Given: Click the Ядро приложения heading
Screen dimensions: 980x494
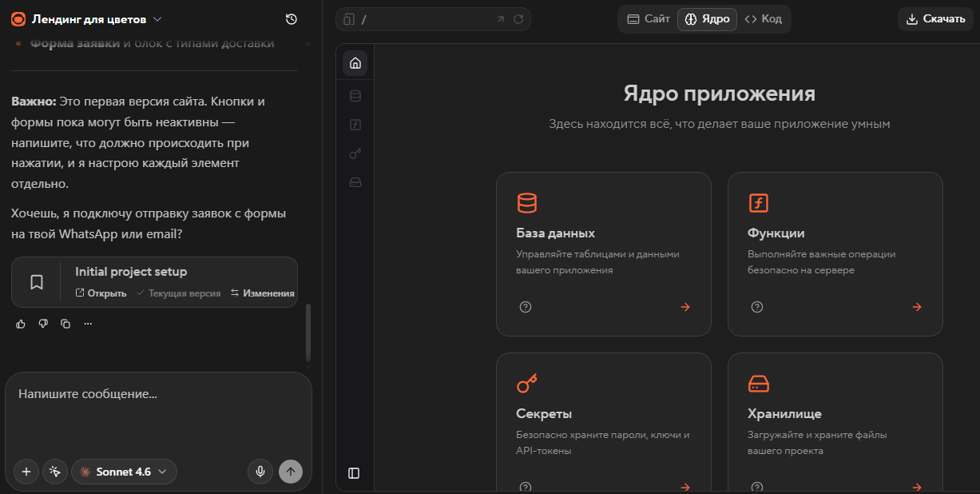Looking at the screenshot, I should click(x=719, y=94).
